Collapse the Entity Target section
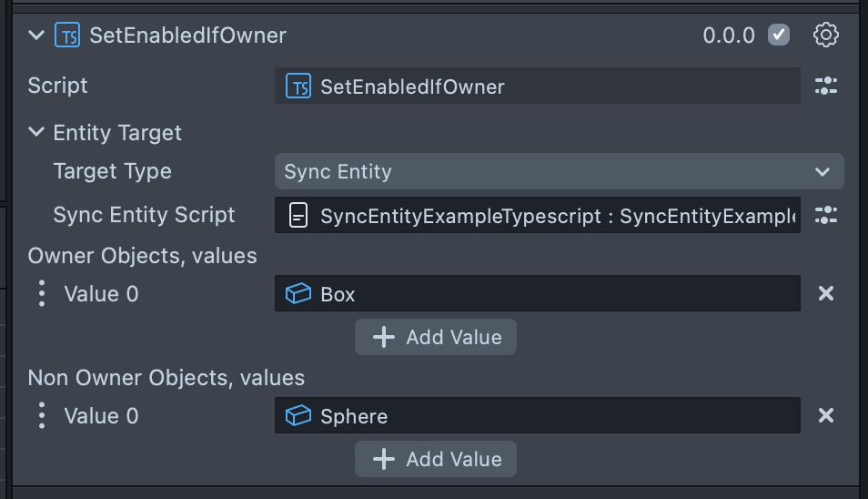This screenshot has width=868, height=499. [x=36, y=132]
